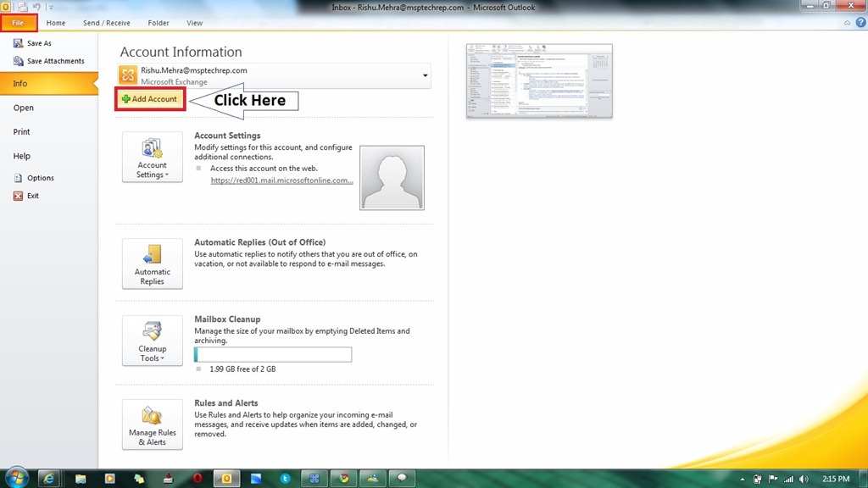868x488 pixels.
Task: Launch Internet Explorer from the taskbar
Action: click(48, 479)
